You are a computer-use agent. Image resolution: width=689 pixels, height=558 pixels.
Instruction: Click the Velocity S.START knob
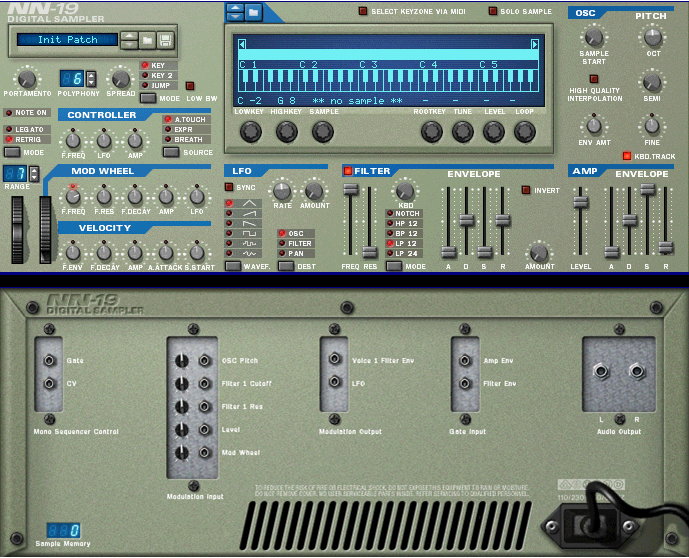(x=197, y=253)
